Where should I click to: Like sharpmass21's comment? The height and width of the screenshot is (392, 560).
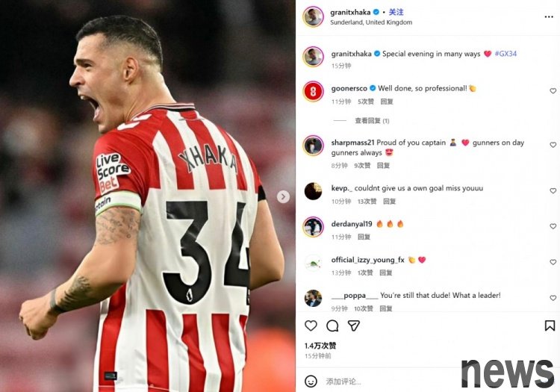(x=553, y=145)
